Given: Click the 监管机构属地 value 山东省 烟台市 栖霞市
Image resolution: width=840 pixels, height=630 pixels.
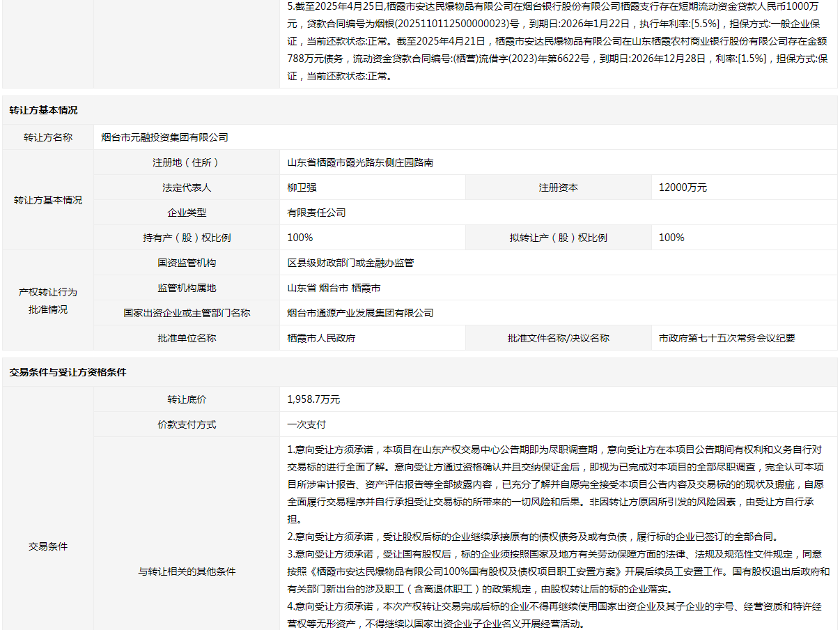Looking at the screenshot, I should (334, 288).
